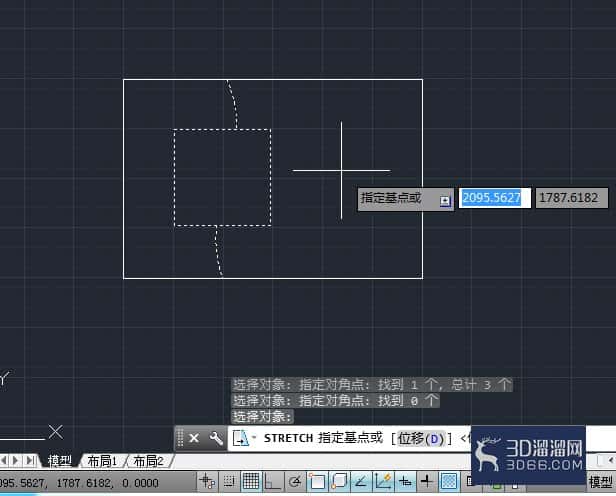
Task: Toggle Infer Constraints in status bar
Action: point(207,481)
